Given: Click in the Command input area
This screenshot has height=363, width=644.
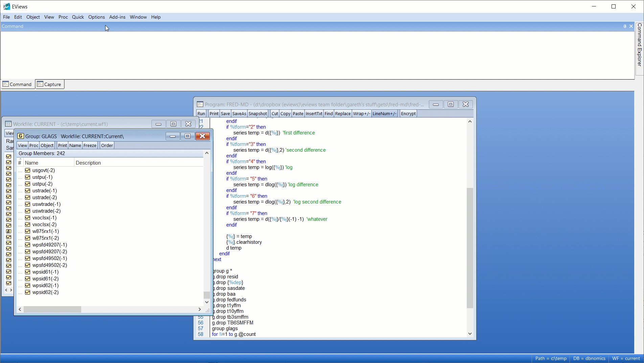Looking at the screenshot, I should (x=304, y=54).
